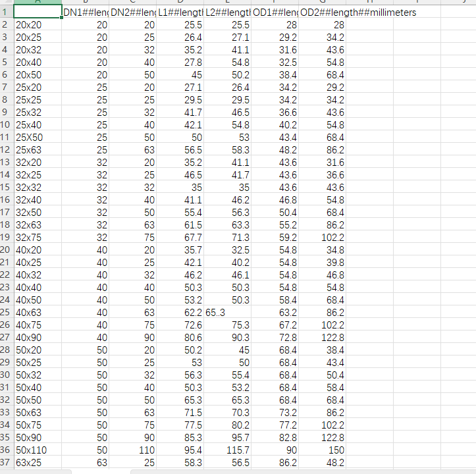Select the cell containing 67.7
476x474 pixels.
click(x=180, y=237)
